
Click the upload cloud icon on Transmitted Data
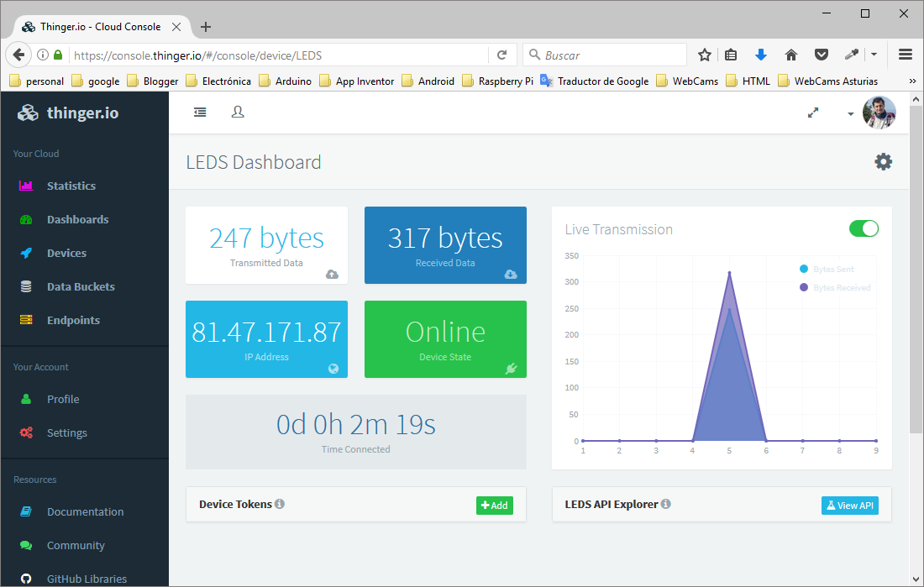pos(333,274)
